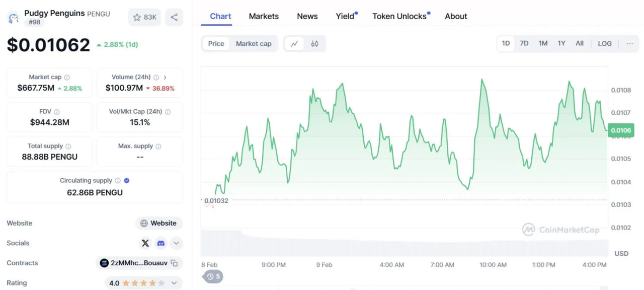
Task: Copy the contract address with the copy icon
Action: 173,263
